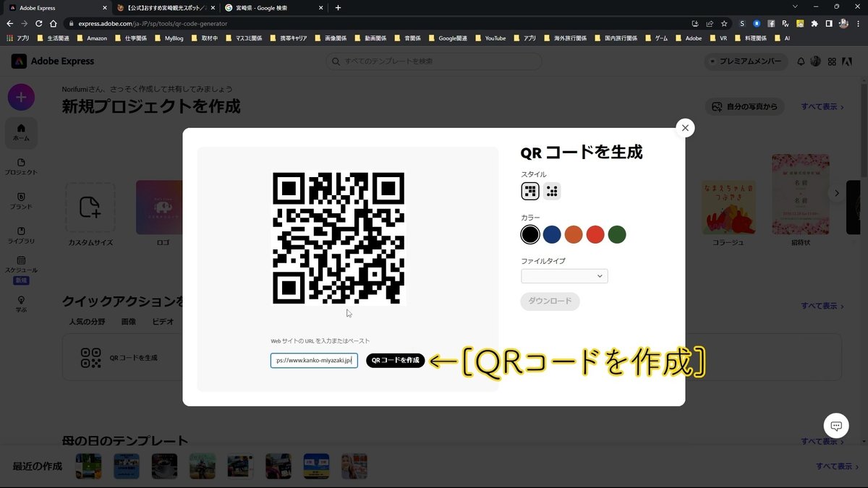This screenshot has width=868, height=488.
Task: Open ホーム in the sidebar
Action: click(x=21, y=132)
